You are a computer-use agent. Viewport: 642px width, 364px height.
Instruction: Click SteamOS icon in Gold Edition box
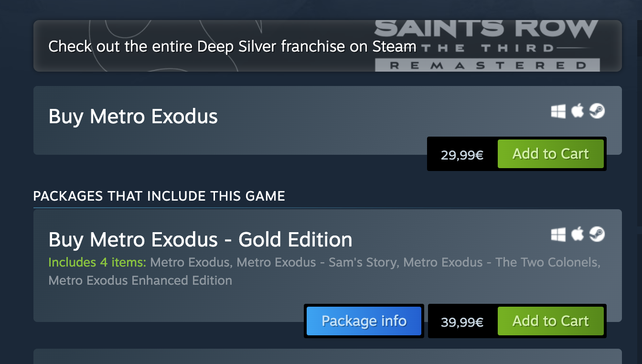tap(597, 235)
